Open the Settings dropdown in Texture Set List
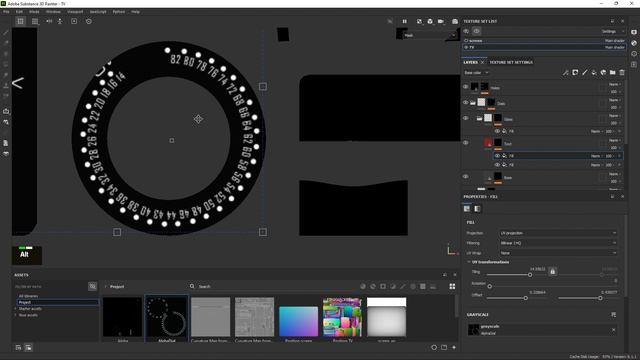This screenshot has width=640, height=360. pos(612,31)
